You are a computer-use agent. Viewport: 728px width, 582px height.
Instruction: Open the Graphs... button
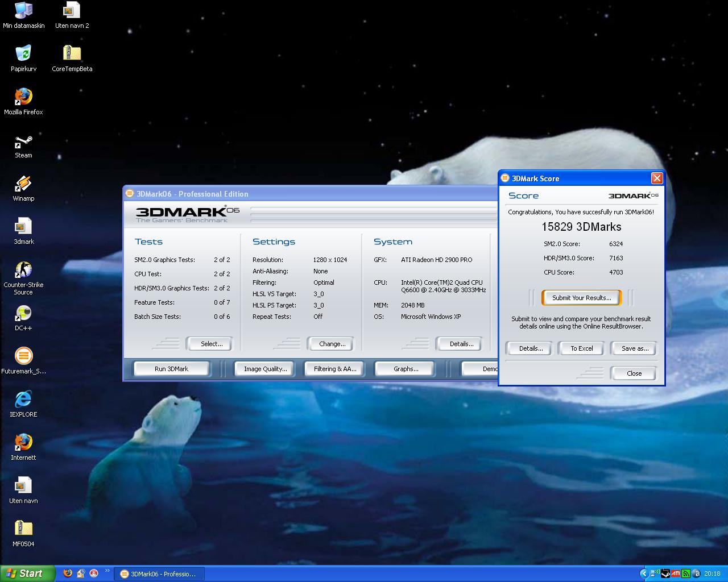click(x=406, y=369)
